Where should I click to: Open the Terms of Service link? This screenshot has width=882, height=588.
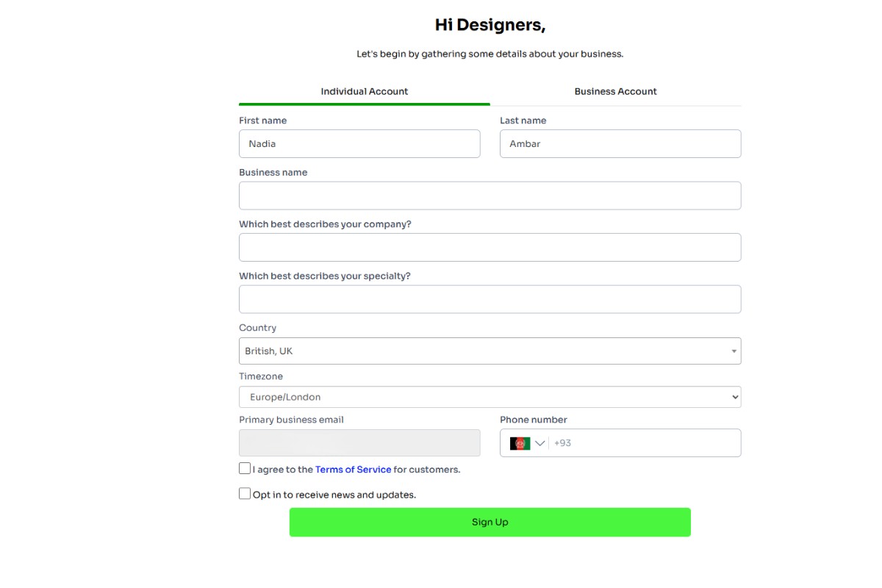tap(353, 470)
